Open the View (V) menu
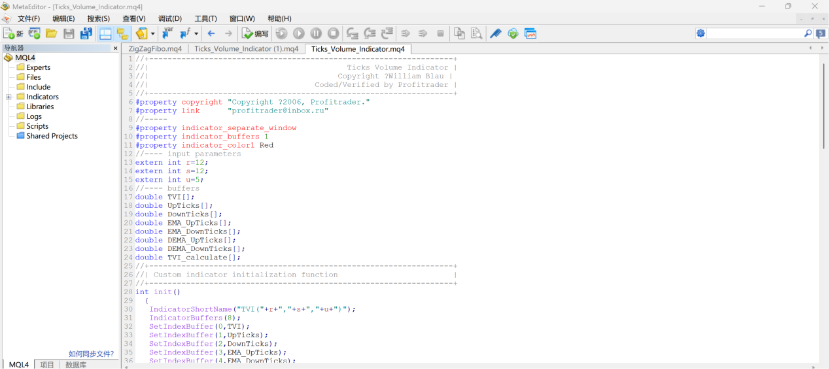 tap(134, 19)
